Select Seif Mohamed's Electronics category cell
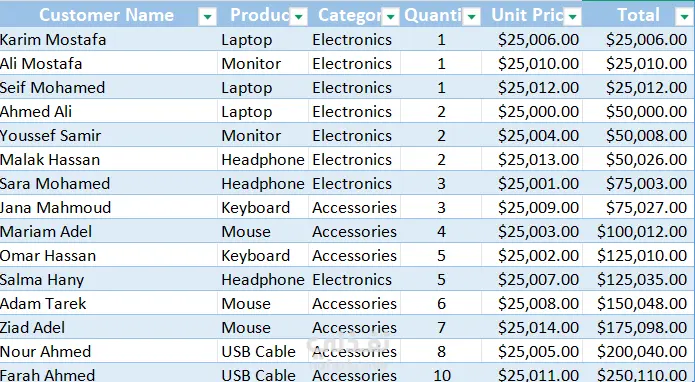This screenshot has height=382, width=695. [x=355, y=87]
